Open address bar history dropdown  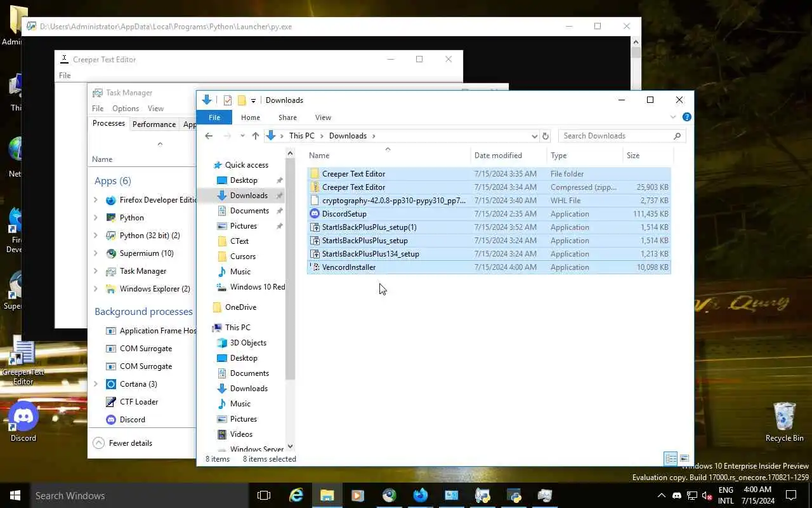[x=534, y=136]
